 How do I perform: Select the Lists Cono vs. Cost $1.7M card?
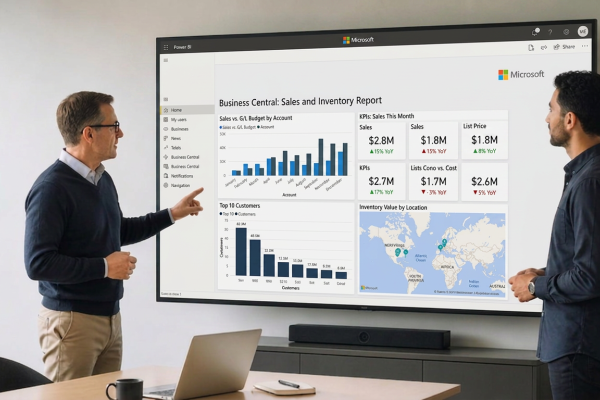pyautogui.click(x=433, y=182)
